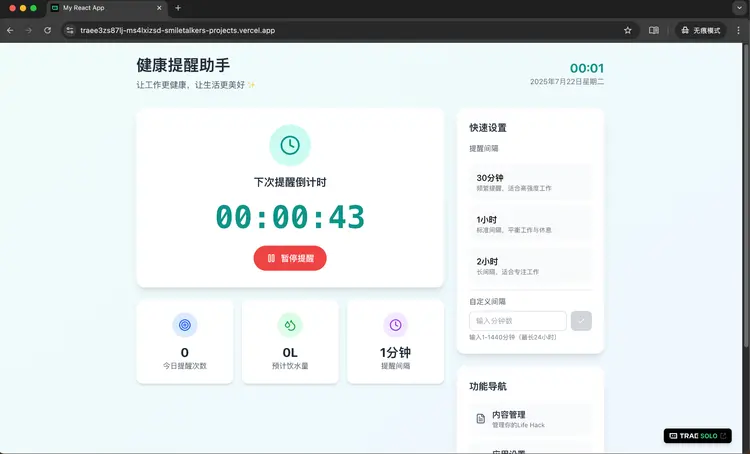Select the 2小时 reminder interval option

[530, 264]
